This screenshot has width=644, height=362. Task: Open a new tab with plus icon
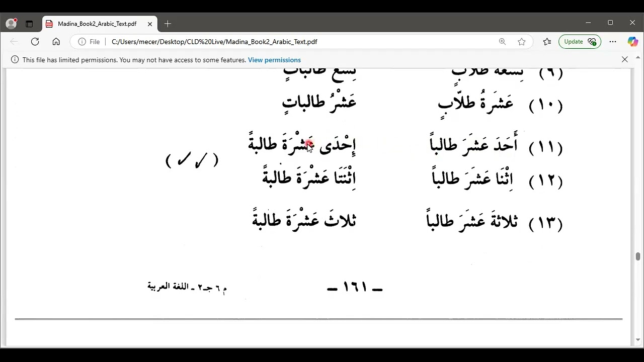[168, 24]
